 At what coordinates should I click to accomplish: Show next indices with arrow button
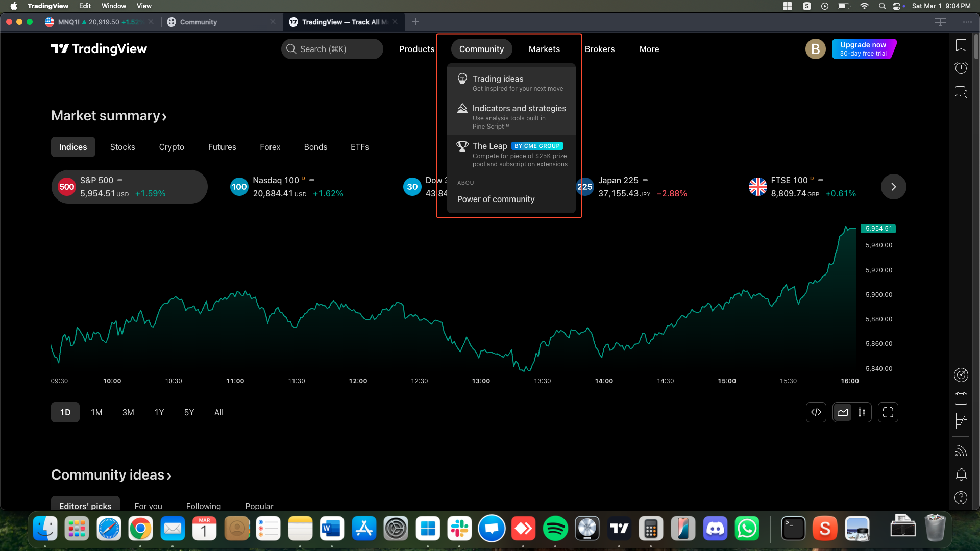click(893, 187)
